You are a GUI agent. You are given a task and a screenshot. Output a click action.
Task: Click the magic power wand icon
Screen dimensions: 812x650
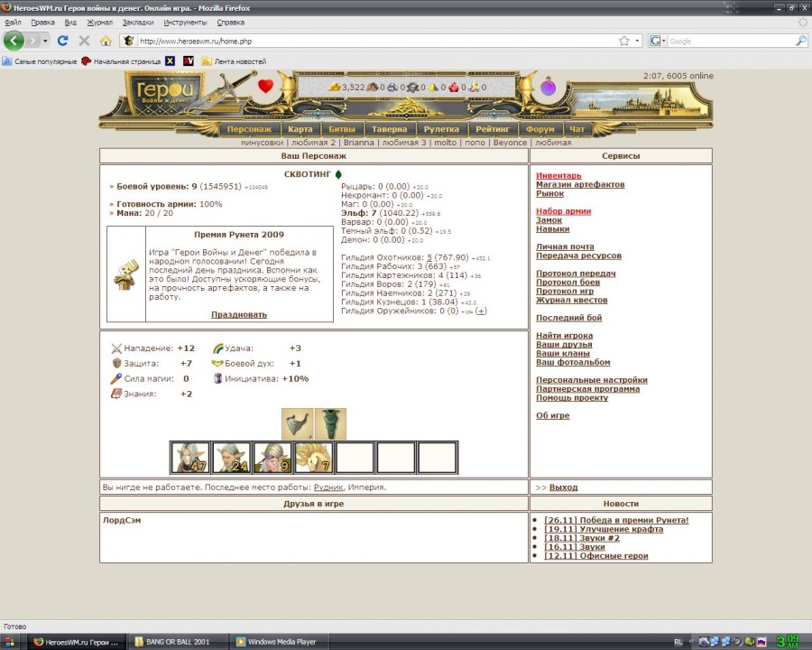coord(116,378)
